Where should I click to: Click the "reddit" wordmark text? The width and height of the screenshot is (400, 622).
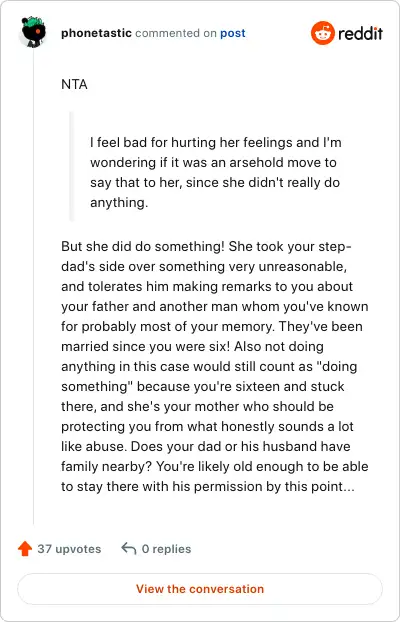point(360,33)
